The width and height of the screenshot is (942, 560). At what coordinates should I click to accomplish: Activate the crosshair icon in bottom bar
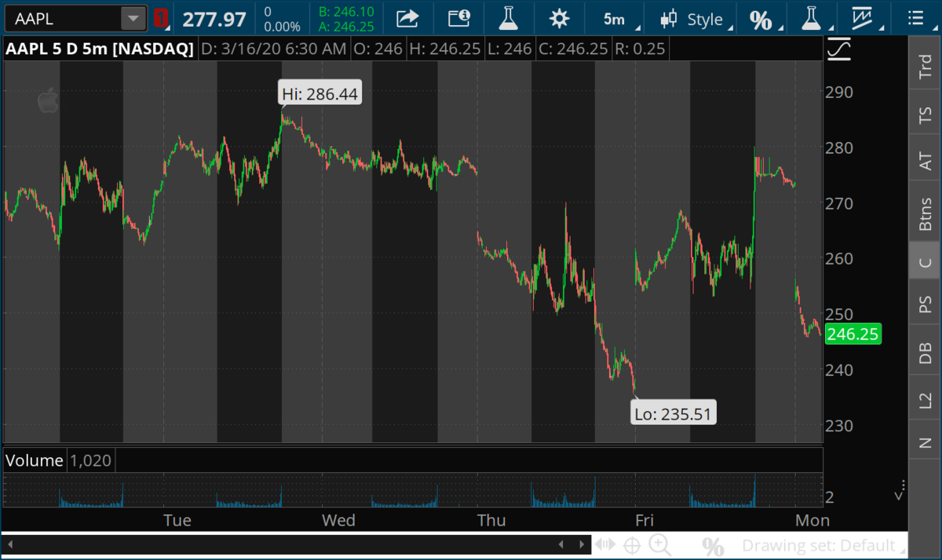click(632, 545)
